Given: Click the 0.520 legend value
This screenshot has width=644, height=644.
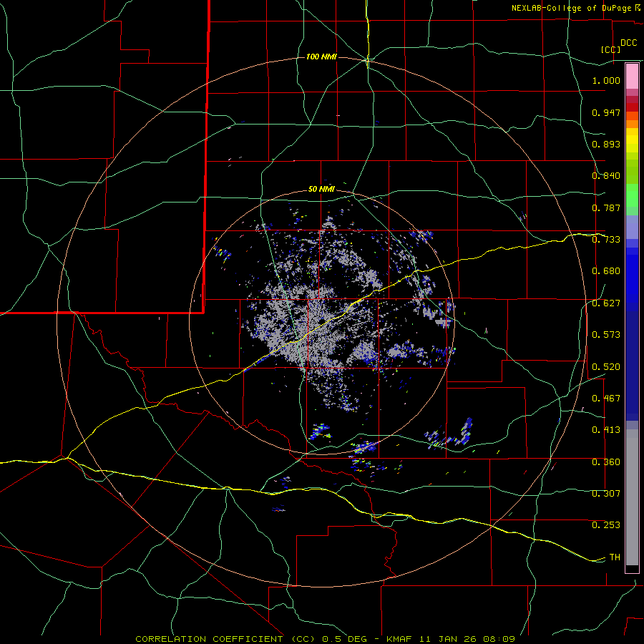Looking at the screenshot, I should click(x=606, y=367).
